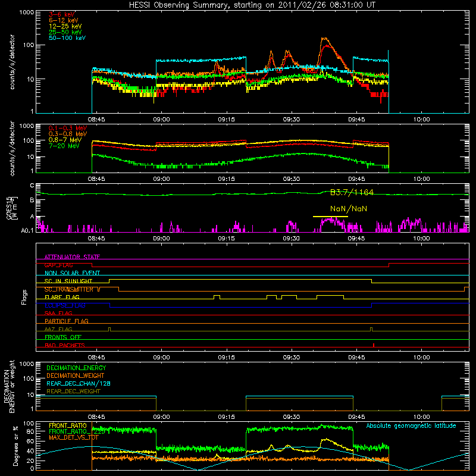This screenshot has width=476, height=476.
Task: Click the A0.1 label on GOES axis
Action: pos(27,231)
